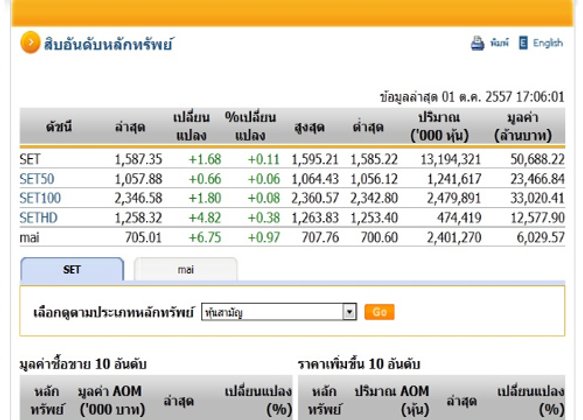Click the print text link
This screenshot has height=420, width=583.
499,43
